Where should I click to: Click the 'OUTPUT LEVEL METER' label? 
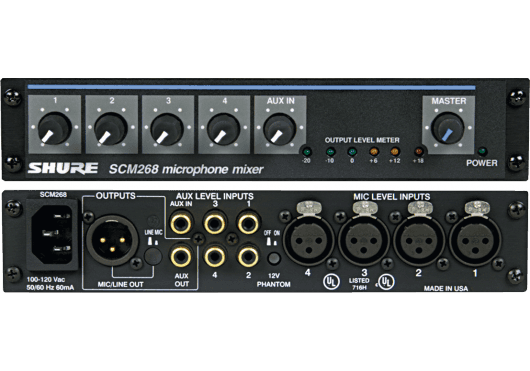click(362, 140)
